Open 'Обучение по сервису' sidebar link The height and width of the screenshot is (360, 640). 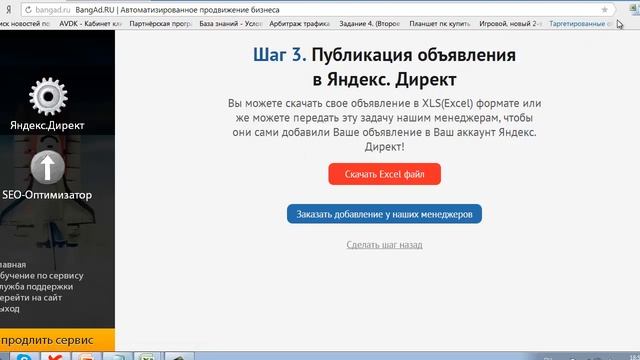[42, 276]
